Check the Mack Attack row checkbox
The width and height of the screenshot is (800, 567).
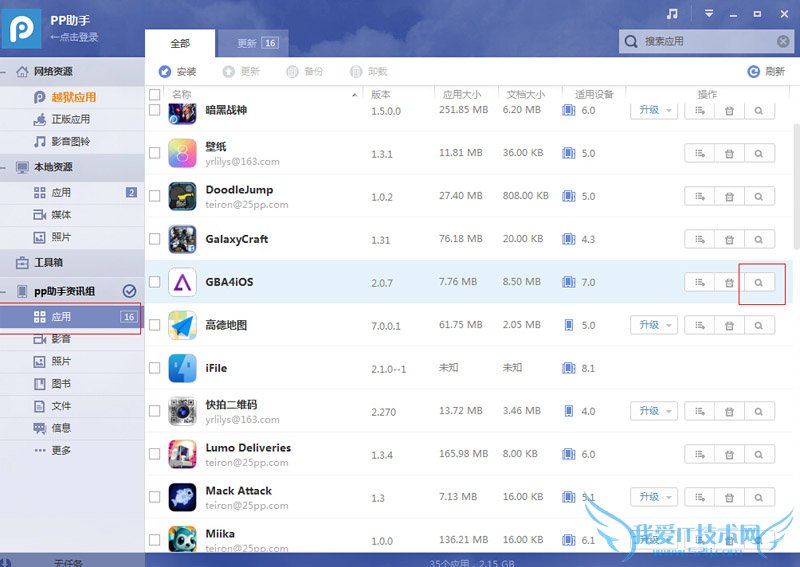click(155, 497)
